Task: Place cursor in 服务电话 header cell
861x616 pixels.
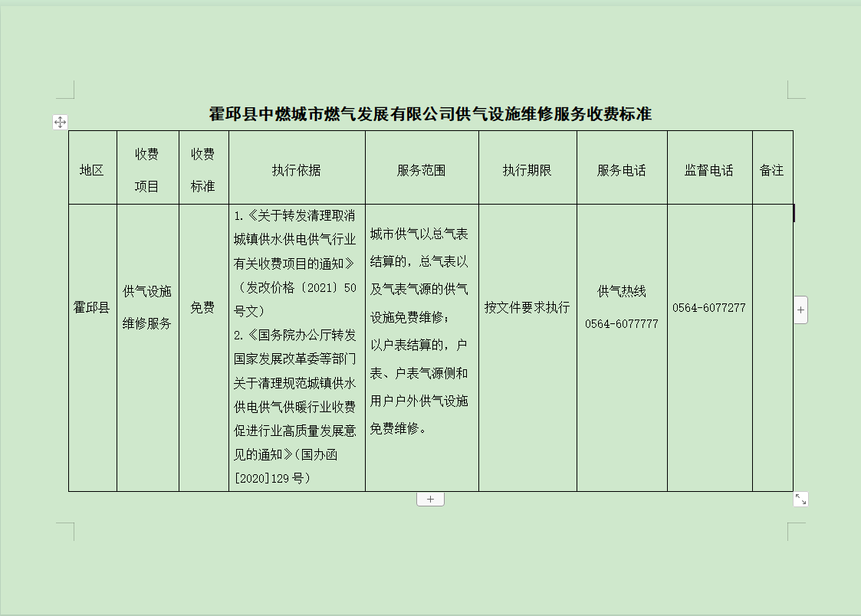Action: (621, 170)
